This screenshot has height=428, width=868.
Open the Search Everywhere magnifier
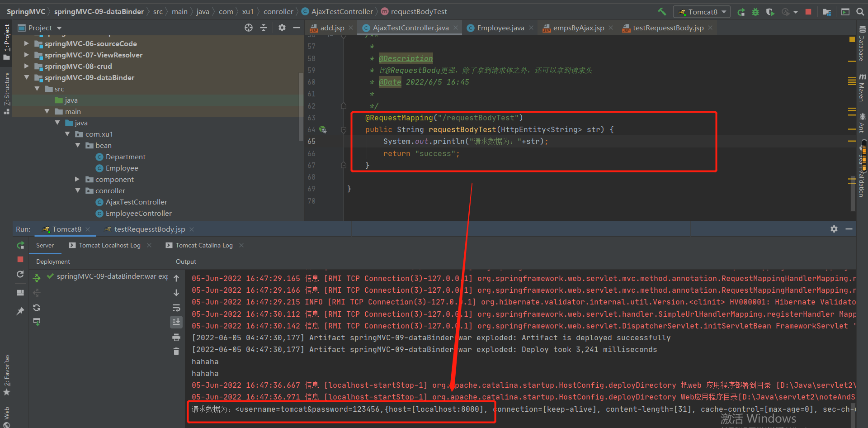tap(860, 12)
